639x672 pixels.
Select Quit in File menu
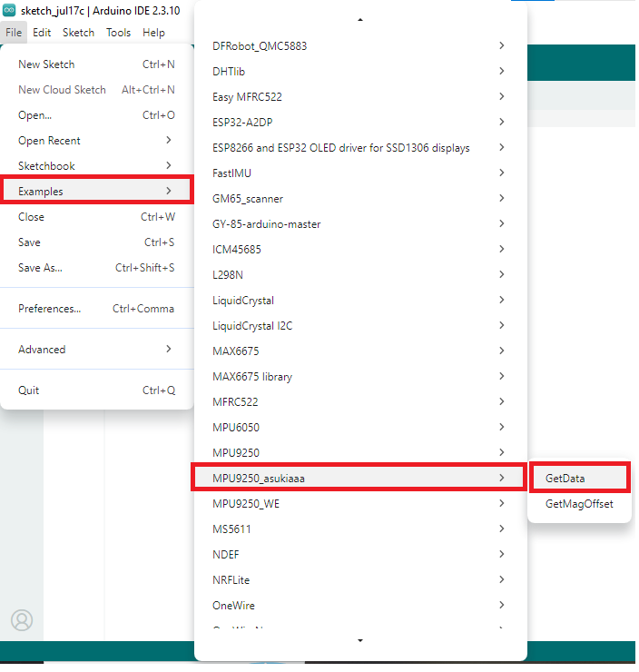97,390
